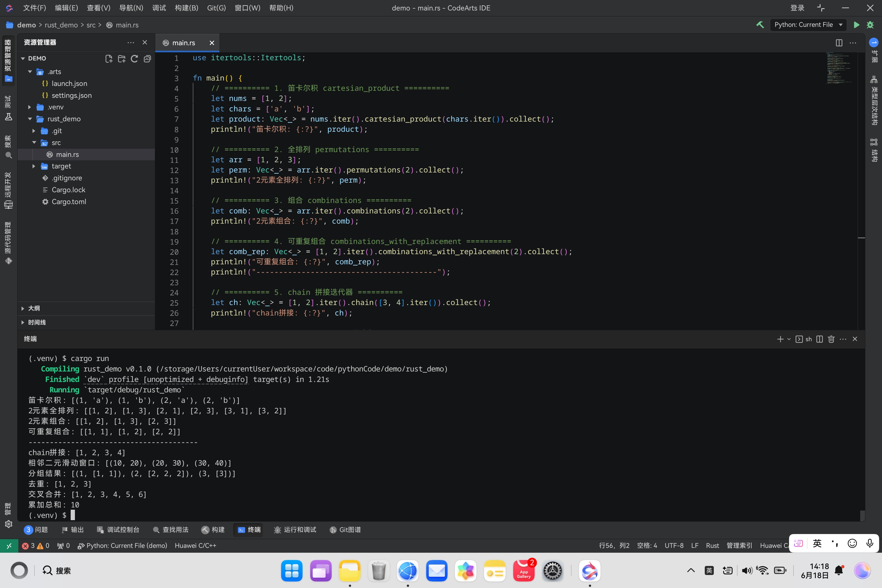Run with the green play button
This screenshot has width=882, height=588.
coord(857,25)
